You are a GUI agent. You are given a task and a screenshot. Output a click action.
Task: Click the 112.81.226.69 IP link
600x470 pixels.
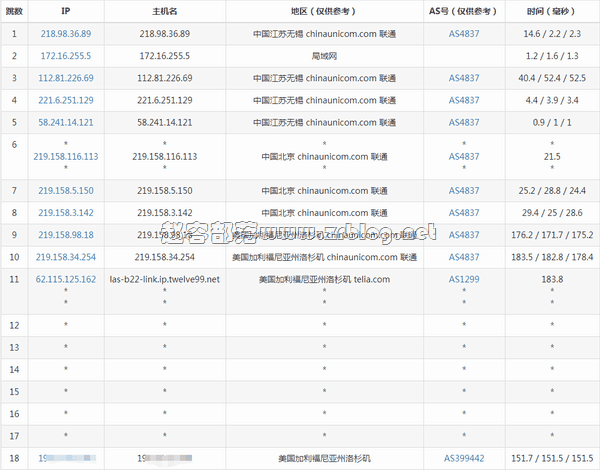coord(66,78)
